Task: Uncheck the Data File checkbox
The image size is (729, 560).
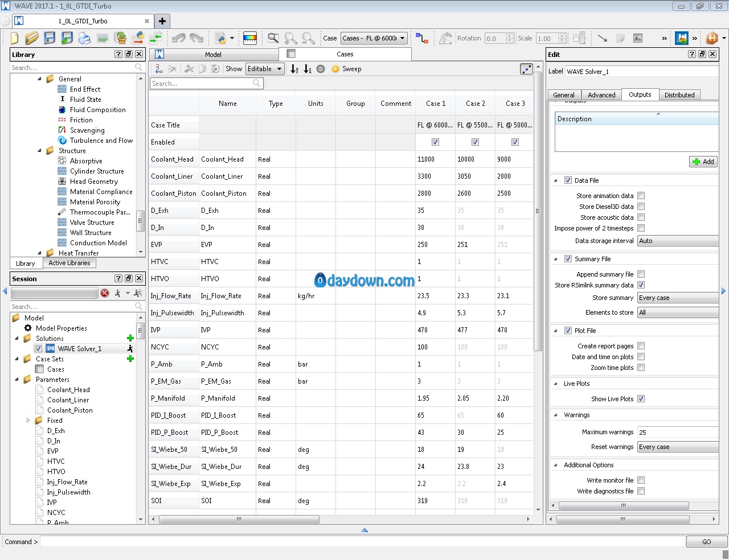Action: tap(568, 180)
